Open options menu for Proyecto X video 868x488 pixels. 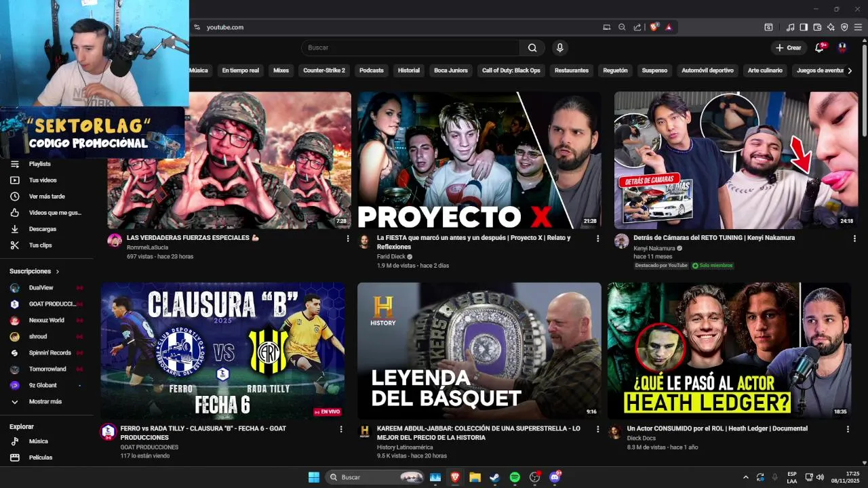click(597, 239)
